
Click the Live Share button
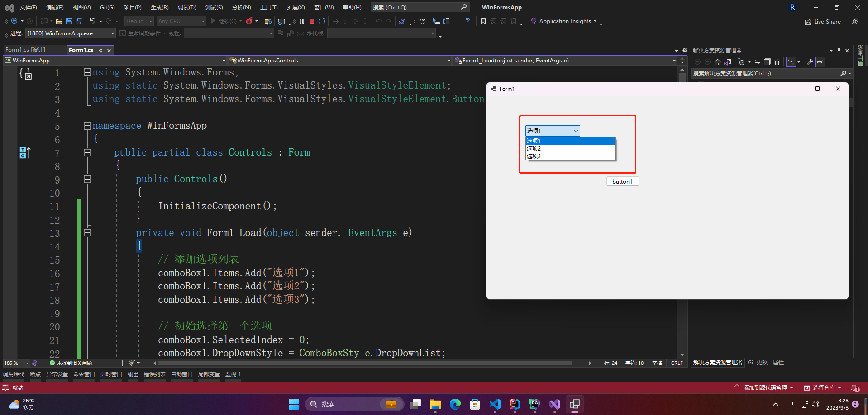823,22
